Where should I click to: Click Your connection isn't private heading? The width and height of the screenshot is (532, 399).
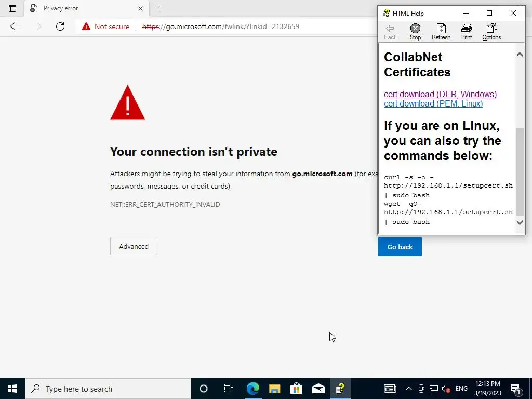(x=194, y=152)
